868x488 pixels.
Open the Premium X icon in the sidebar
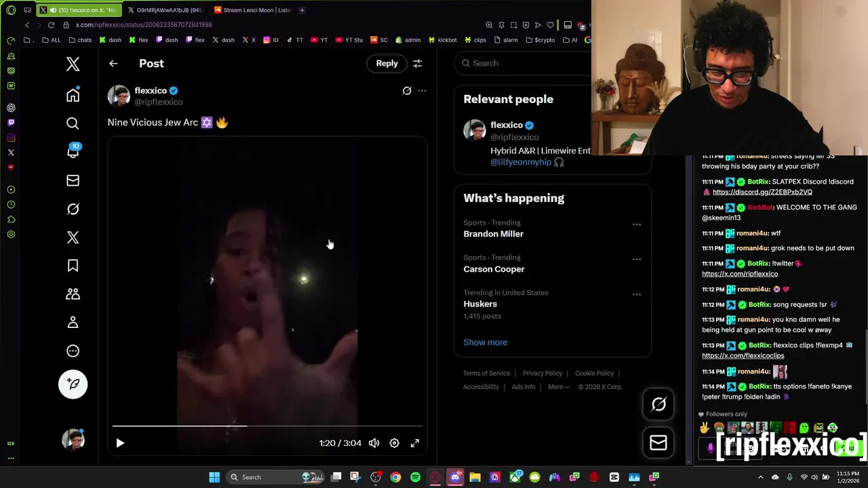(x=73, y=237)
